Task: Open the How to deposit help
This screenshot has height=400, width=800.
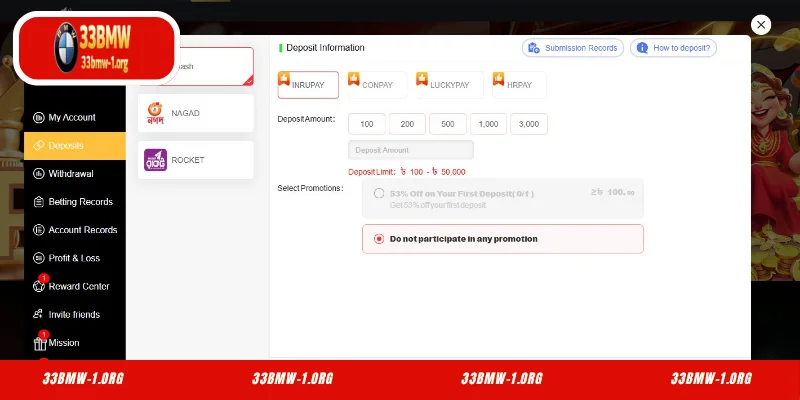Action: click(x=673, y=48)
